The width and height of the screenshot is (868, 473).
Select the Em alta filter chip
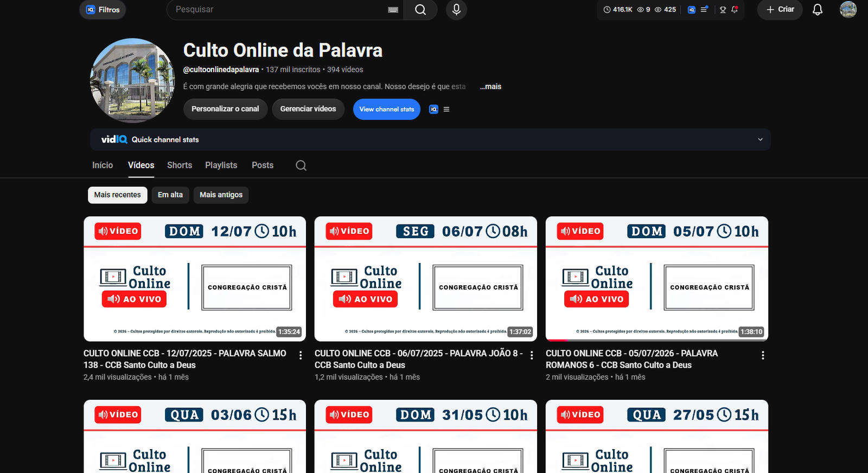[x=170, y=195]
